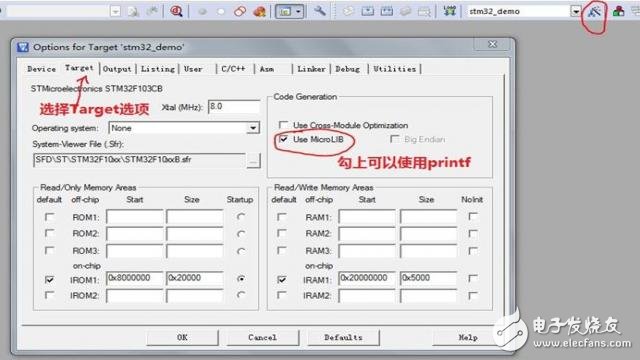Click the Kill All Breakpoints icon
640x360 pixels.
tap(259, 11)
